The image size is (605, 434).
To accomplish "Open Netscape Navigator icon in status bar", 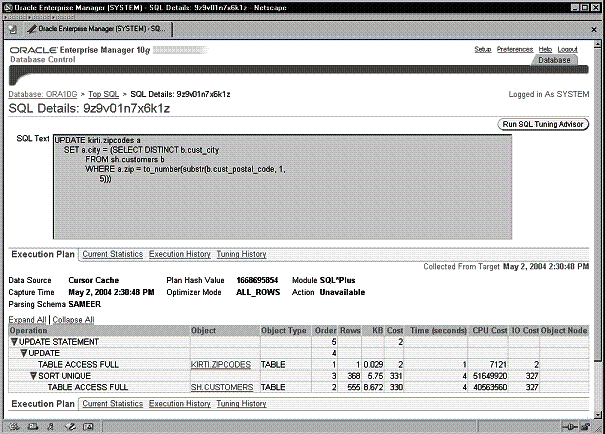I will [14, 427].
